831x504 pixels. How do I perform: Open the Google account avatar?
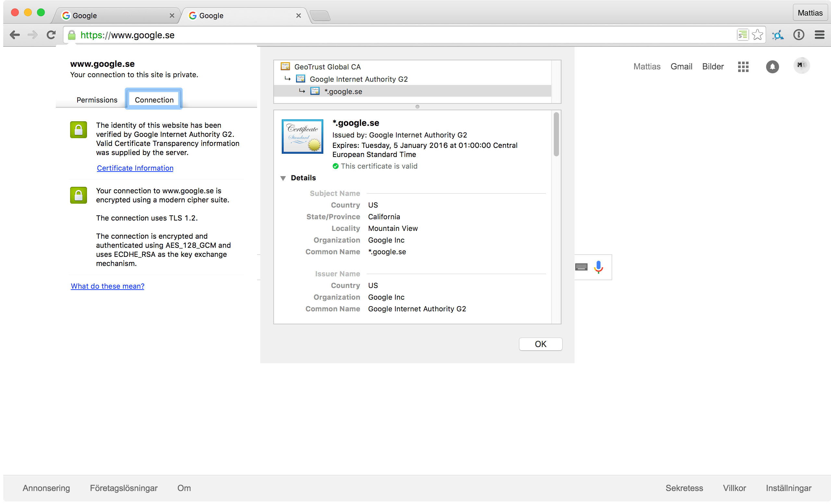801,66
